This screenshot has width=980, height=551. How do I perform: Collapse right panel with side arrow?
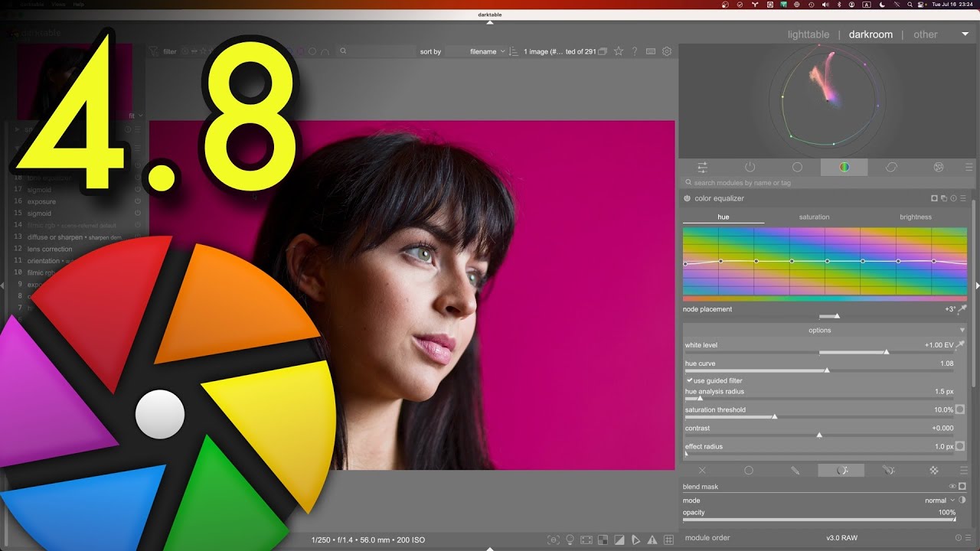(x=977, y=285)
